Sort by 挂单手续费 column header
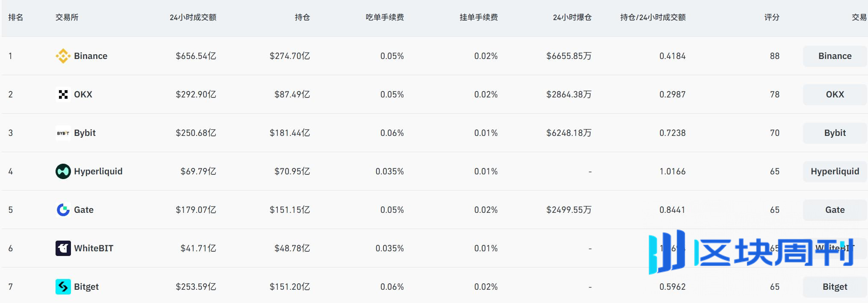Image resolution: width=868 pixels, height=303 pixels. 479,18
